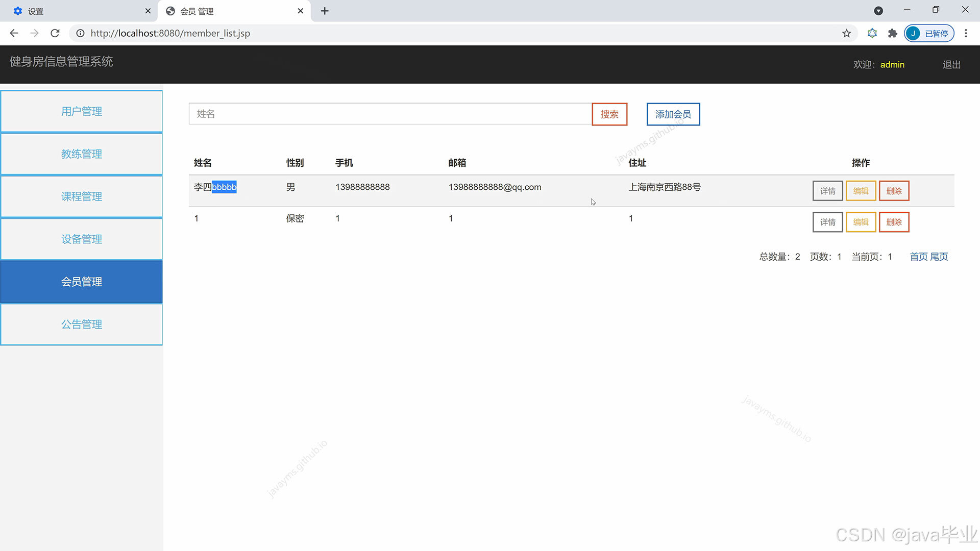Open 用户管理 in the sidebar
Viewport: 980px width, 551px height.
(82, 111)
